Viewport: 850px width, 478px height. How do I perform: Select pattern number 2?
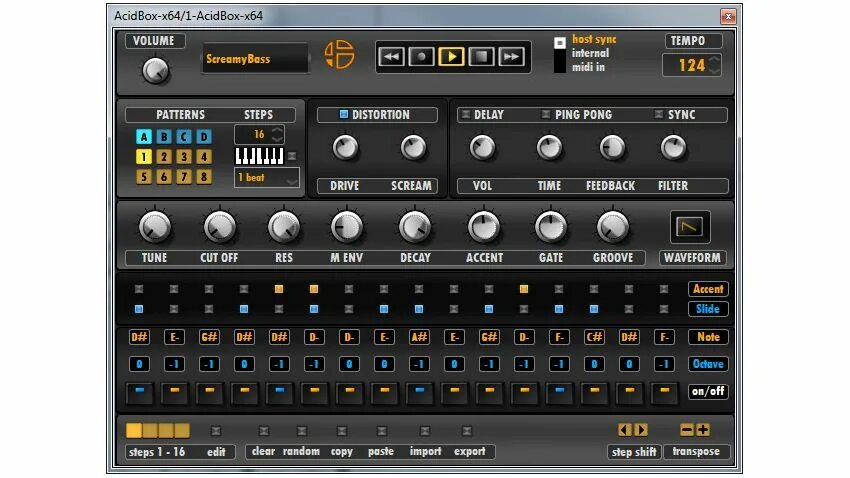[x=164, y=157]
